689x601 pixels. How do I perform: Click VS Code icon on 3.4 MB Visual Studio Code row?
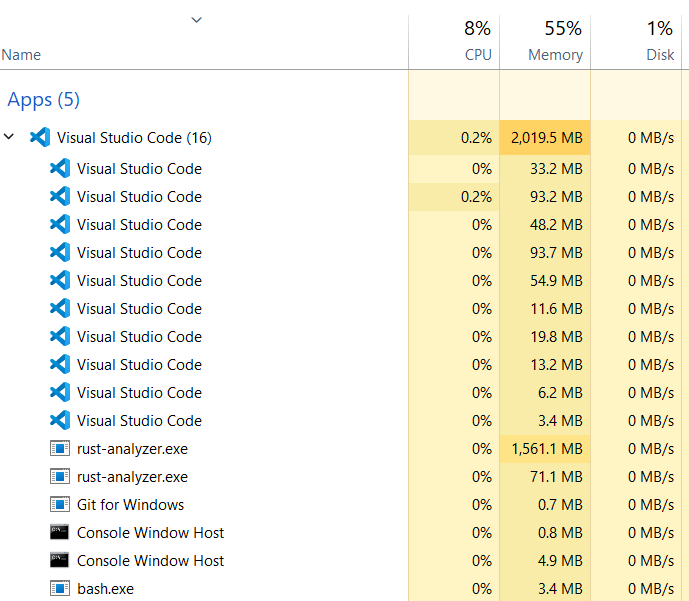click(60, 420)
